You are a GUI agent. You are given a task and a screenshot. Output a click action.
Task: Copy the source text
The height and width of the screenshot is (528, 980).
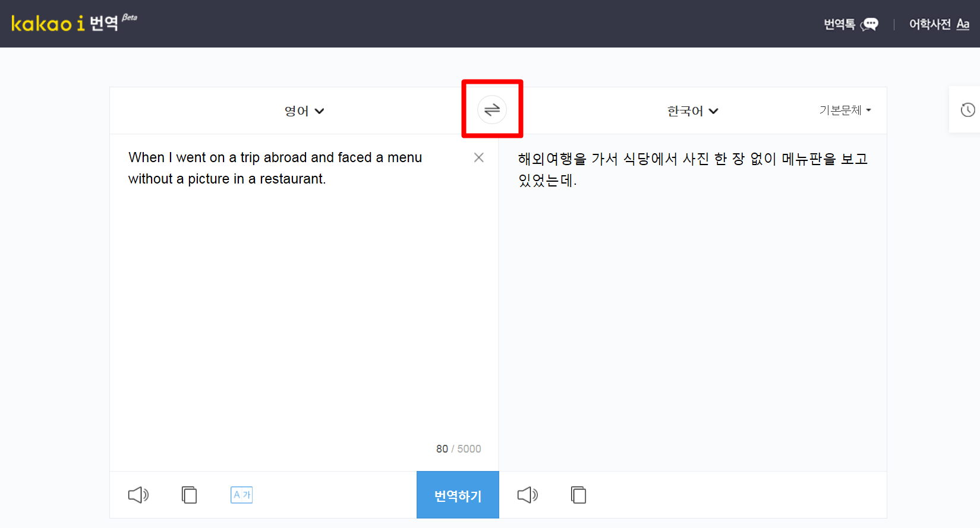coord(190,495)
